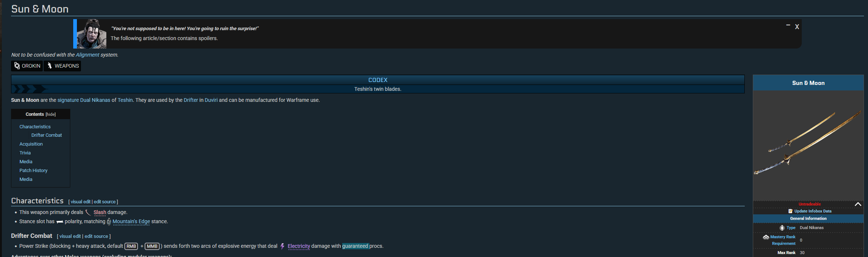Follow the signature link
Viewport: 868px width, 257px height.
tap(68, 100)
